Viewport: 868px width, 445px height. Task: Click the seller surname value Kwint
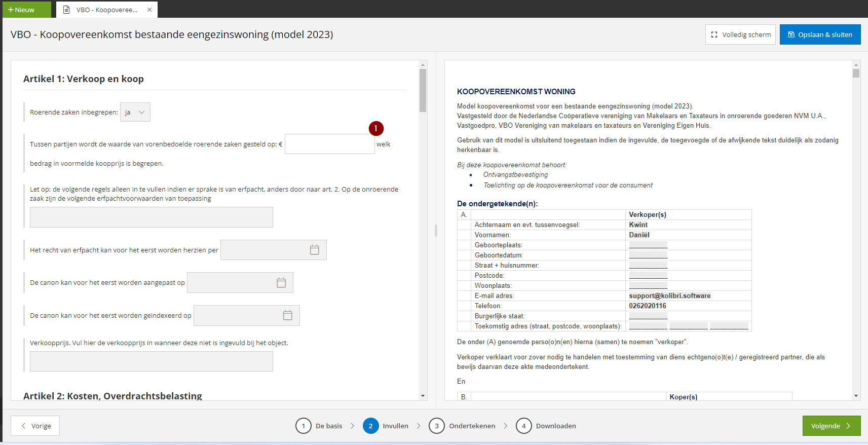[638, 225]
